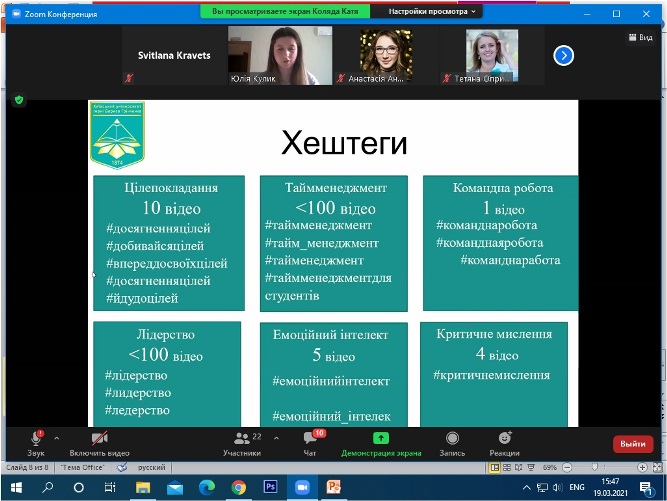Viewport: 667px width, 501px height.
Task: Open the Чат chat panel
Action: tap(311, 444)
